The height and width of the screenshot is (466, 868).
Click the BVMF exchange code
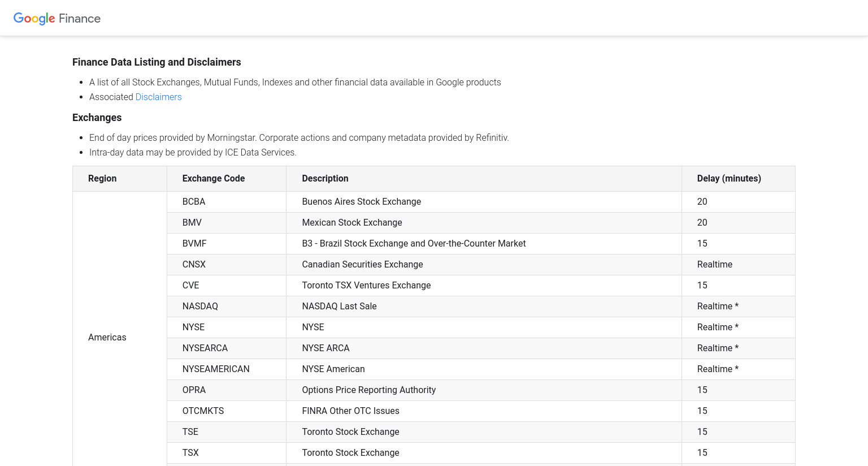[194, 243]
